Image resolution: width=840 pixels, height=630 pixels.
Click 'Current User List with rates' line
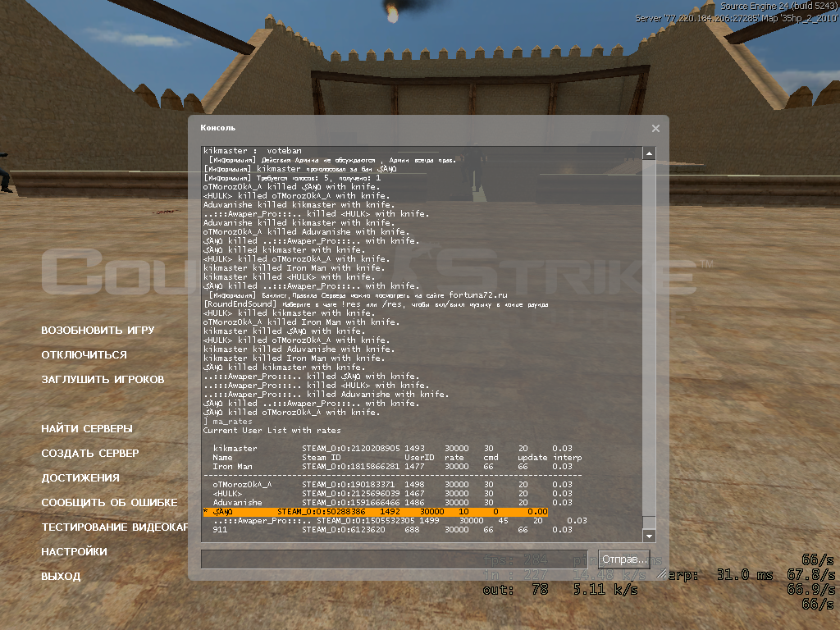(x=272, y=430)
